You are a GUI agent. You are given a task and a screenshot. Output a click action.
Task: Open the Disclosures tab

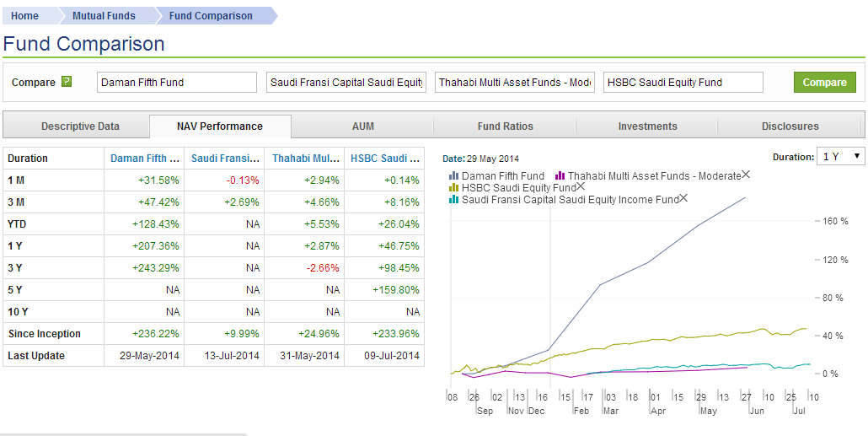(790, 126)
